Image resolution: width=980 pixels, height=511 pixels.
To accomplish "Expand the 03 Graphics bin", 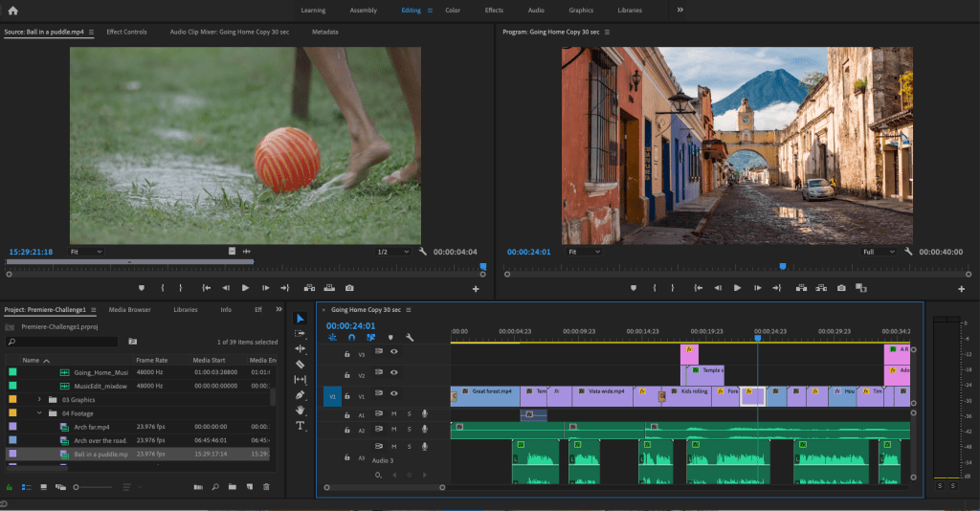I will click(39, 399).
